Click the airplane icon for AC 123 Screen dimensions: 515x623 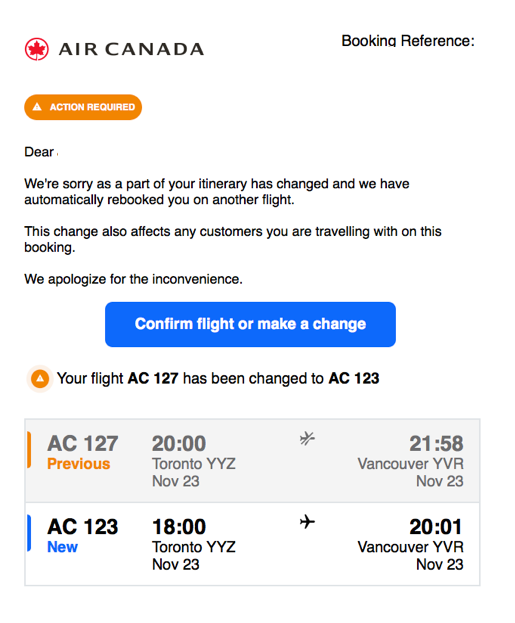coord(307,522)
